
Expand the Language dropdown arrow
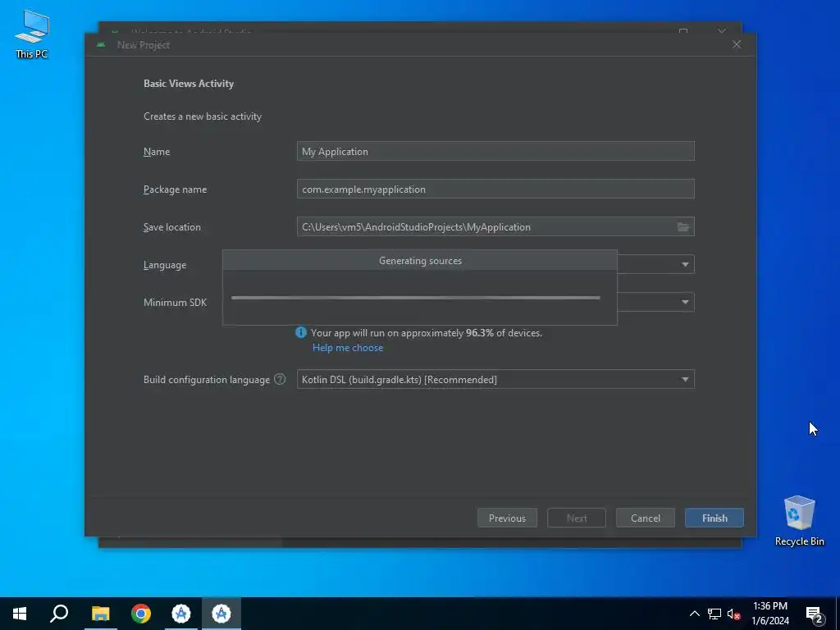pyautogui.click(x=685, y=265)
